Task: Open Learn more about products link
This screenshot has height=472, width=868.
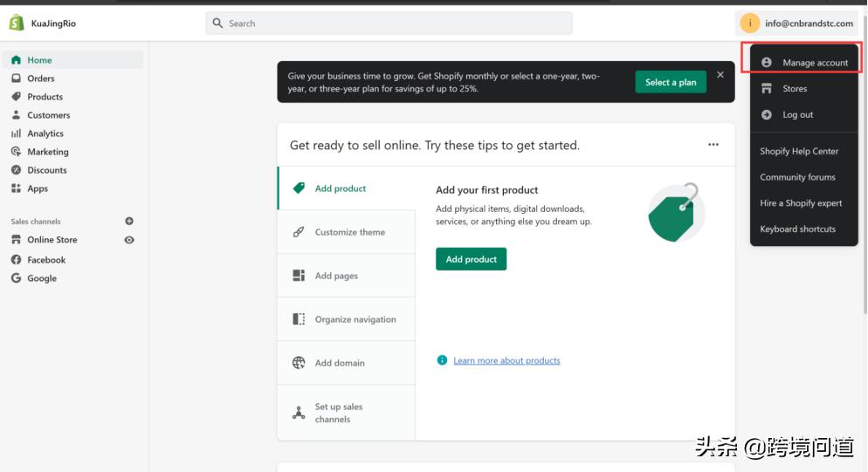Action: pos(506,360)
